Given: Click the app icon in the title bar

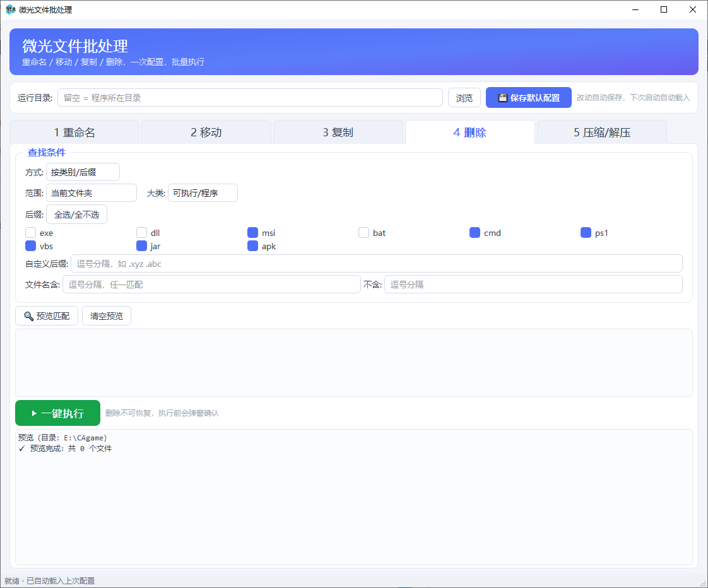Looking at the screenshot, I should click(10, 9).
